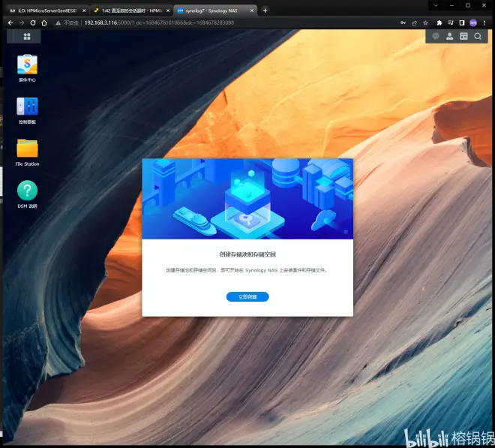This screenshot has width=495, height=448.
Task: Open the DSM main menu grid icon
Action: [27, 37]
